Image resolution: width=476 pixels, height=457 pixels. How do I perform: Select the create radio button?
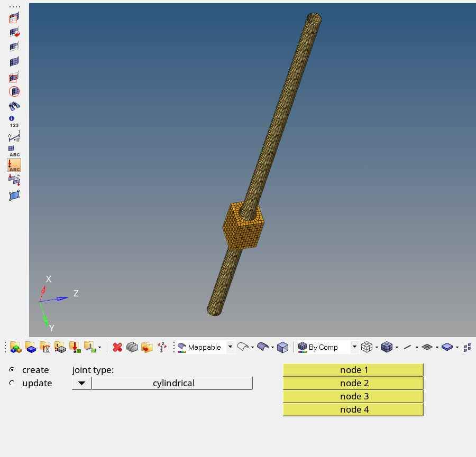coord(12,370)
